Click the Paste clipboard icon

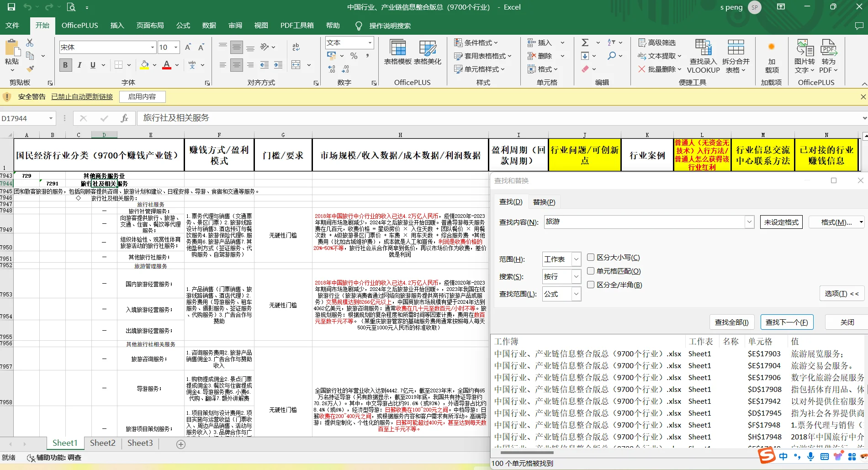12,48
